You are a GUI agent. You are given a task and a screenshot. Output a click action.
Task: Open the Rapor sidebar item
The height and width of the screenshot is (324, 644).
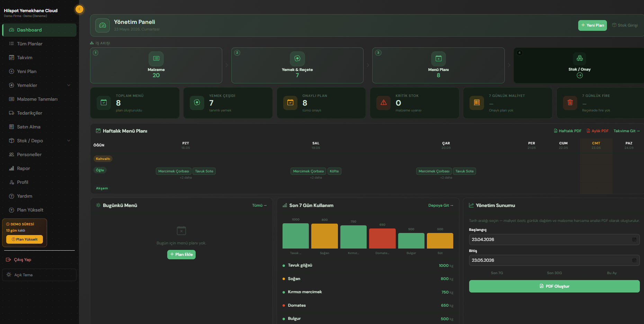39,168
